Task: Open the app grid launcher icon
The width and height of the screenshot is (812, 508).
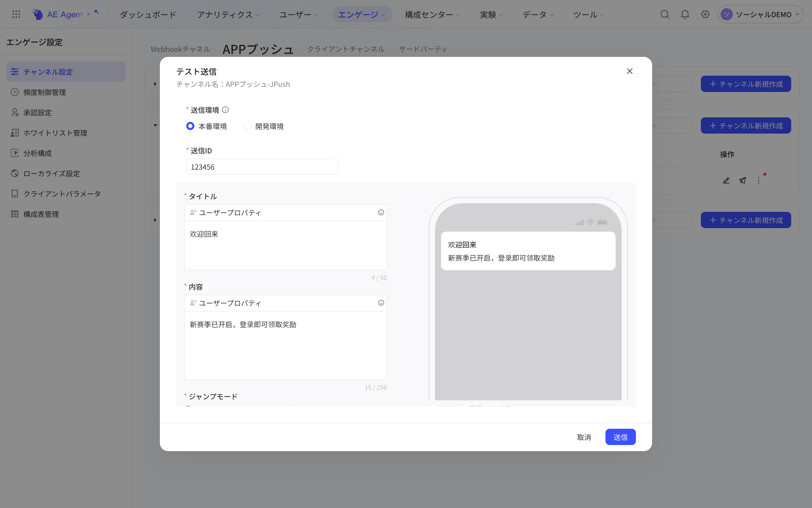Action: tap(16, 14)
